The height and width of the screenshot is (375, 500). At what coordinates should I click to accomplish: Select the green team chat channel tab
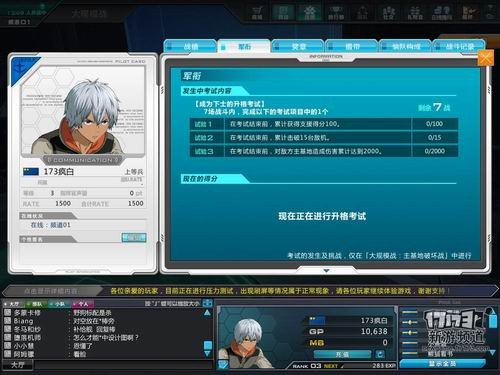tap(36, 304)
